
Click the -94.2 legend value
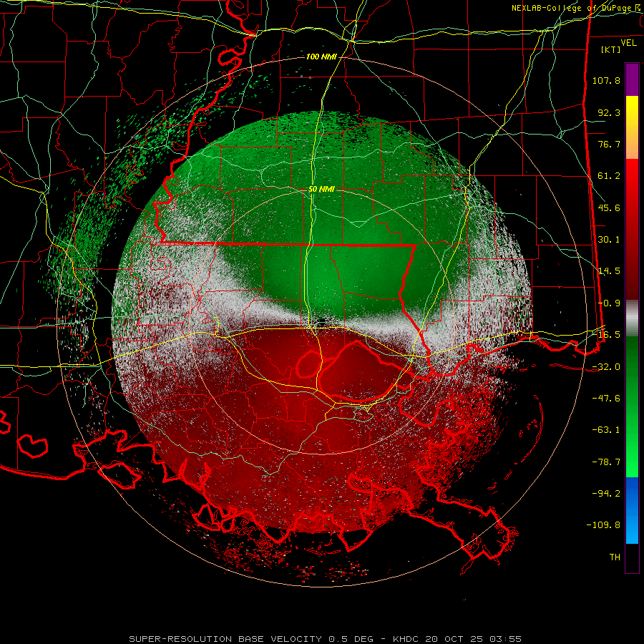pos(606,494)
